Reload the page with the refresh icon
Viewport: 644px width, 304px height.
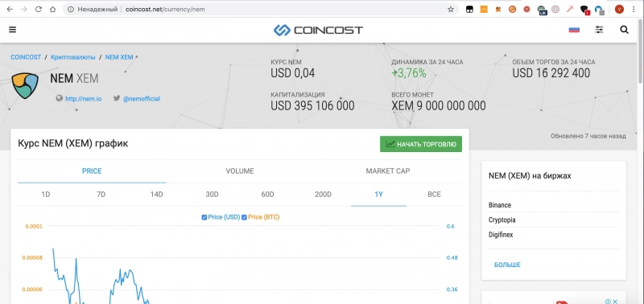click(38, 9)
